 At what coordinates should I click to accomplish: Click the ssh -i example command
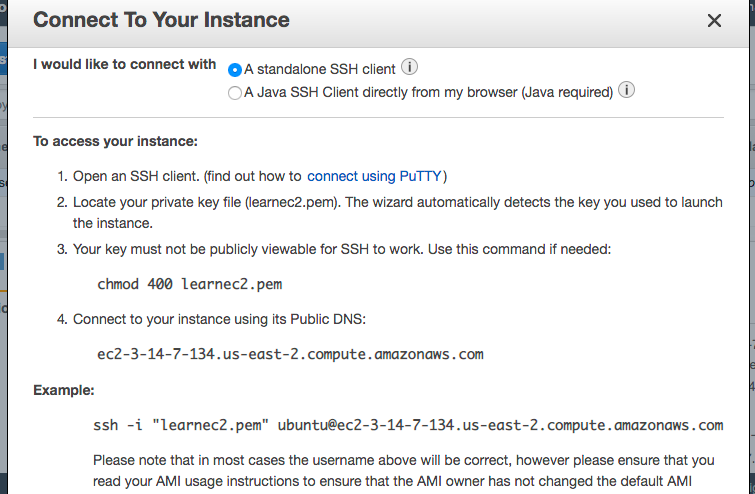point(407,425)
